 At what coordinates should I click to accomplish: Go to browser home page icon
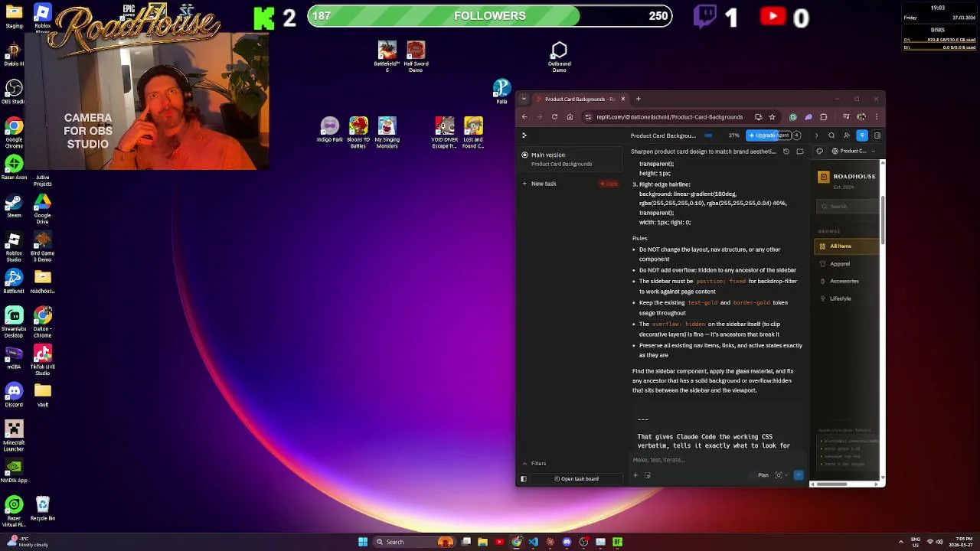(570, 117)
